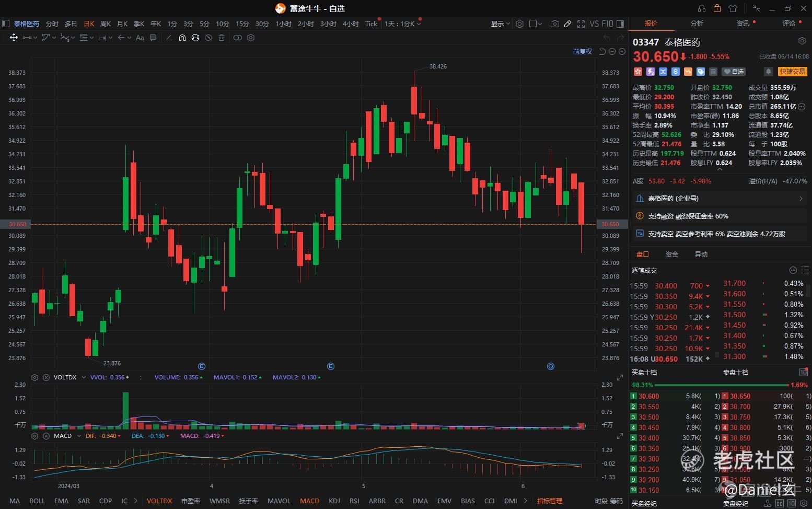Zoom in chart with plus circle
Image resolution: width=812 pixels, height=509 pixels.
point(622,51)
